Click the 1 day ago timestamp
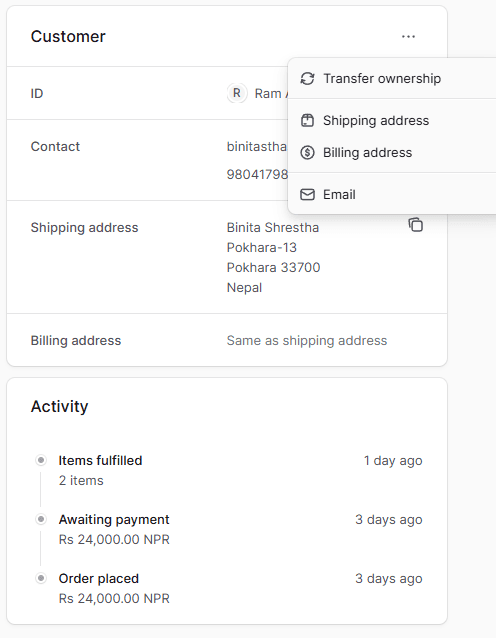The height and width of the screenshot is (638, 496). click(393, 461)
